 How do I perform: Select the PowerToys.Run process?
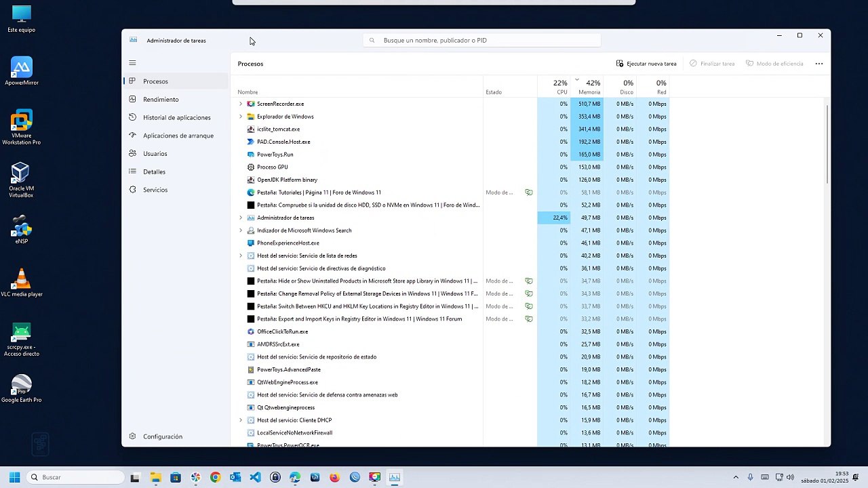click(x=451, y=155)
